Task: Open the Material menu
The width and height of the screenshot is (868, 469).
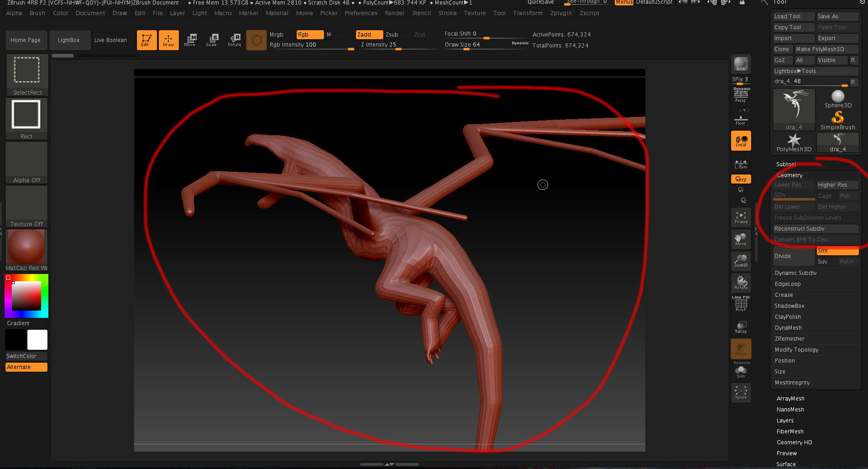Action: (277, 13)
